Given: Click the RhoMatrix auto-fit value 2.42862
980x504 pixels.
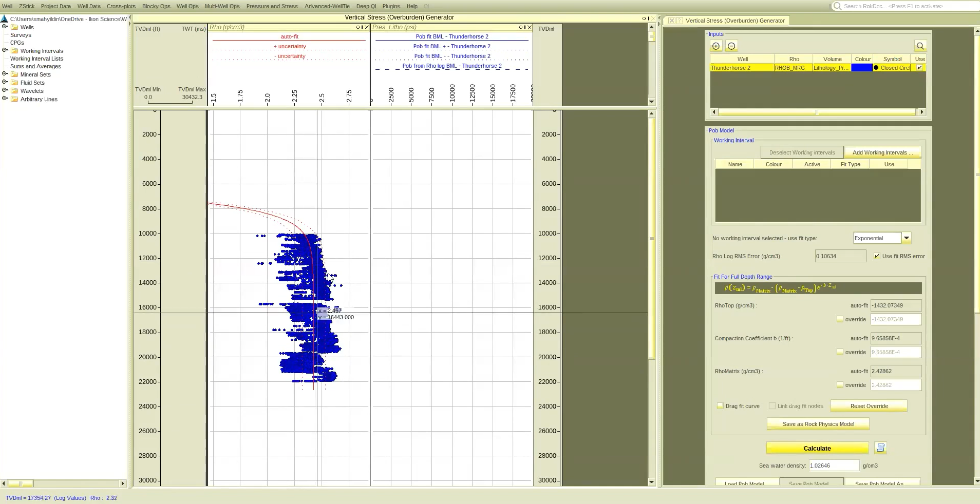Looking at the screenshot, I should point(896,371).
